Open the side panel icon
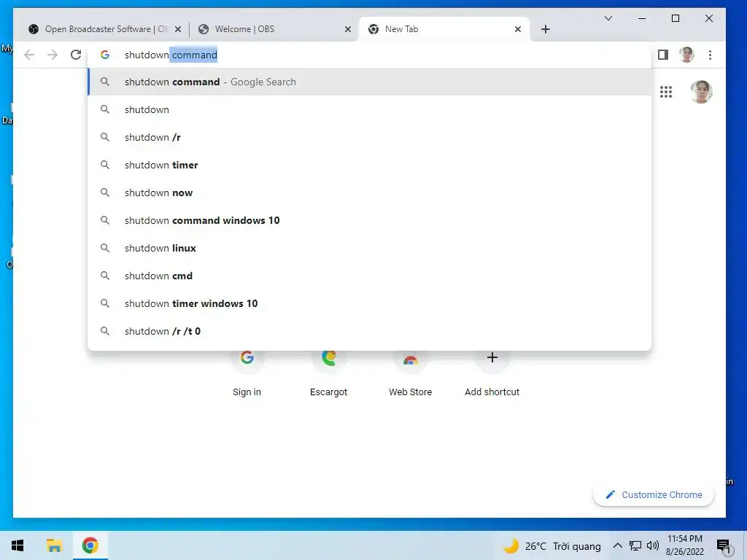Image resolution: width=747 pixels, height=560 pixels. (x=662, y=55)
